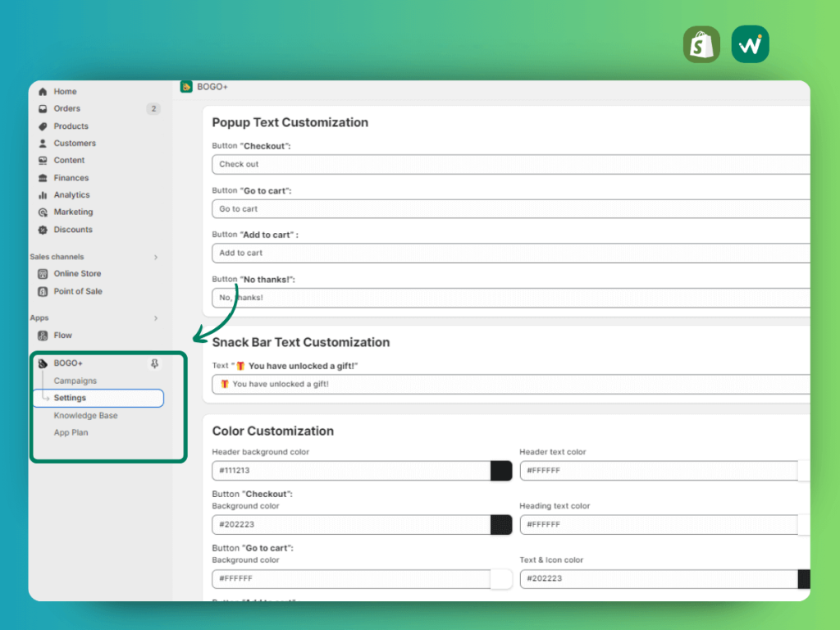Open Analytics from the sidebar
This screenshot has width=840, height=630.
72,195
